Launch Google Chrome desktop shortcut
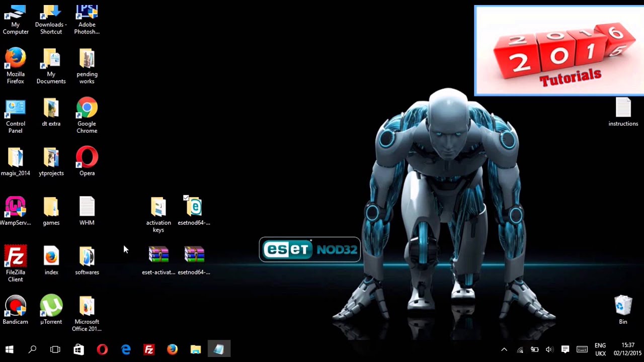The width and height of the screenshot is (644, 362). [x=87, y=116]
